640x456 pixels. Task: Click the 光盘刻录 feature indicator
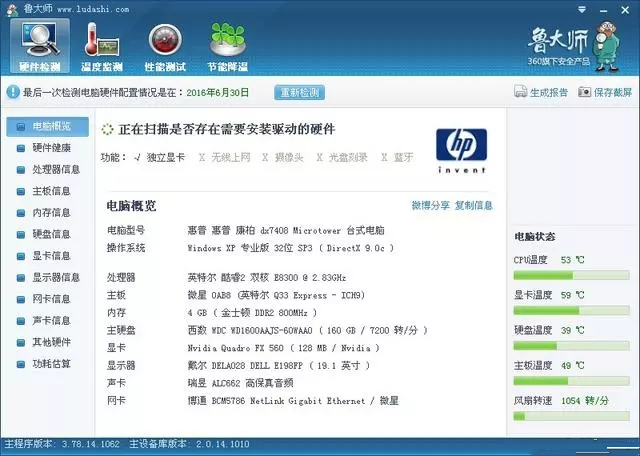click(342, 157)
